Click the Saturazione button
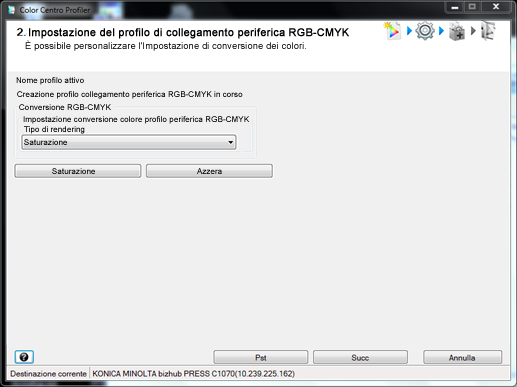The height and width of the screenshot is (387, 517). [78, 171]
